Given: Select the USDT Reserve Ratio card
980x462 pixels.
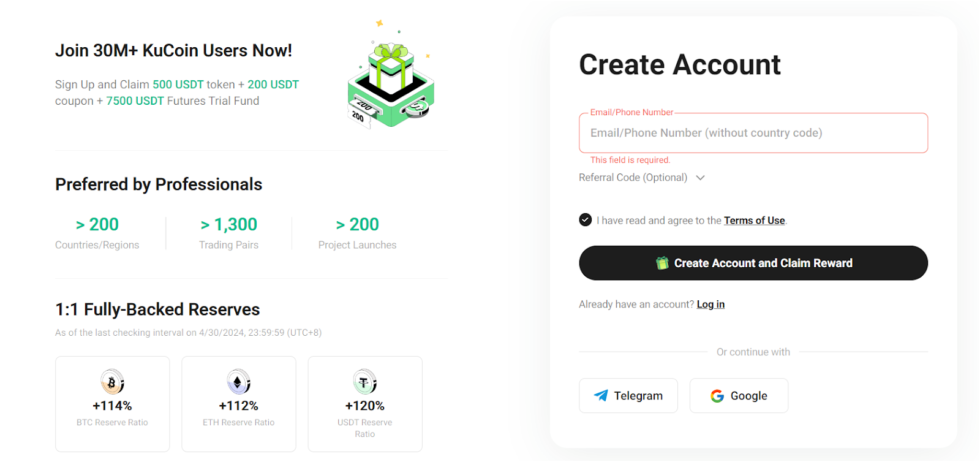Looking at the screenshot, I should (x=365, y=404).
